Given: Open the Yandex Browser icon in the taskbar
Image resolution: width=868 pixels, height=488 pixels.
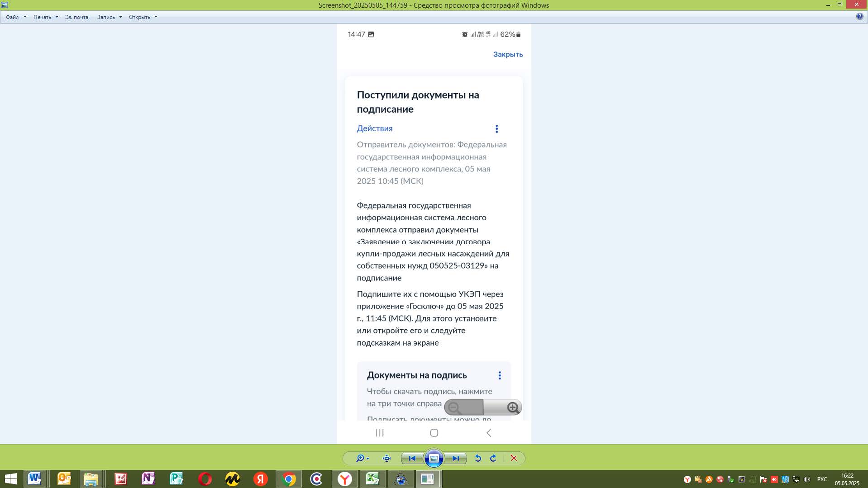Looking at the screenshot, I should point(345,479).
